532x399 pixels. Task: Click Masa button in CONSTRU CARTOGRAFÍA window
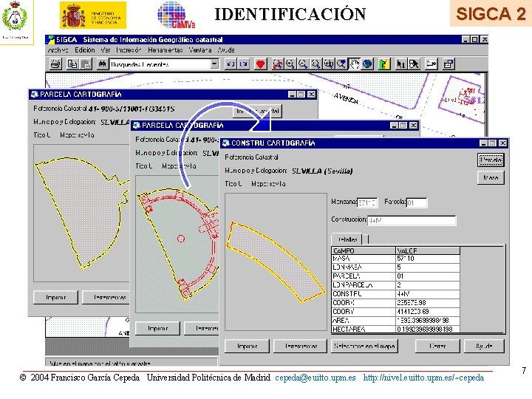point(491,177)
